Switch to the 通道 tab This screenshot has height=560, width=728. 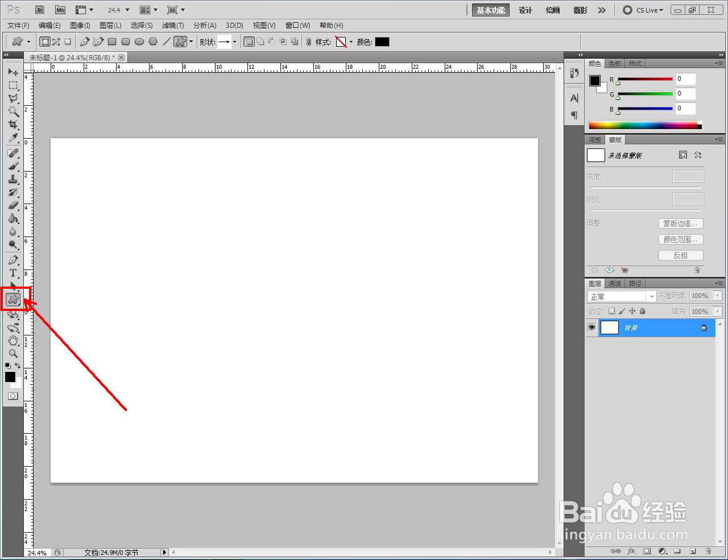[615, 284]
